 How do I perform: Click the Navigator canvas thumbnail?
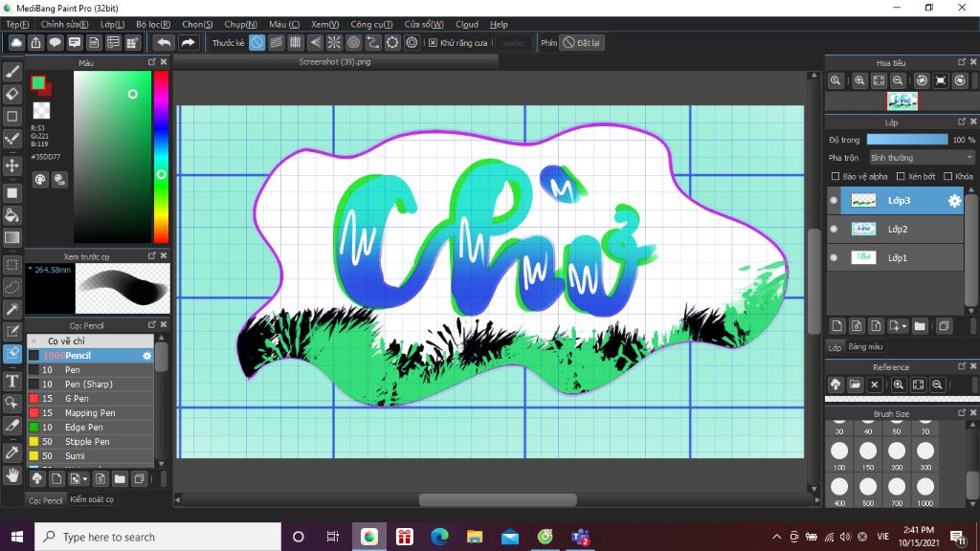click(x=902, y=101)
